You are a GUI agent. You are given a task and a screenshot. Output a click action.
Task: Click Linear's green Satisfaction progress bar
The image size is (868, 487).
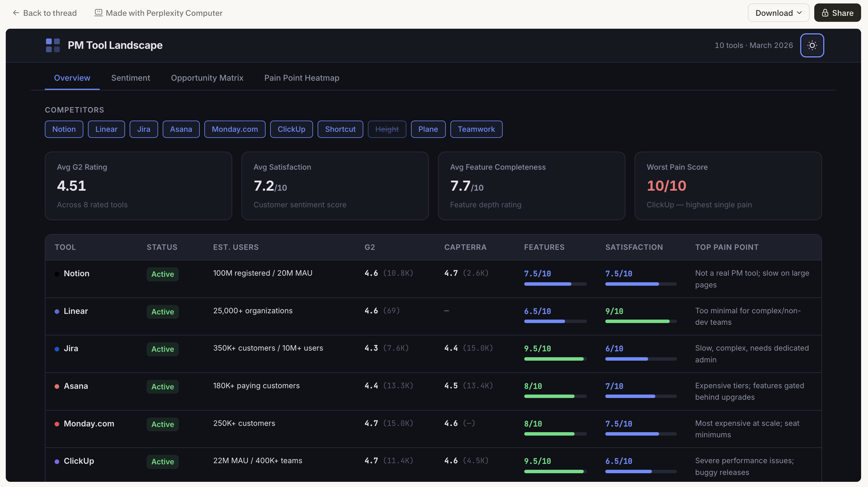point(641,321)
